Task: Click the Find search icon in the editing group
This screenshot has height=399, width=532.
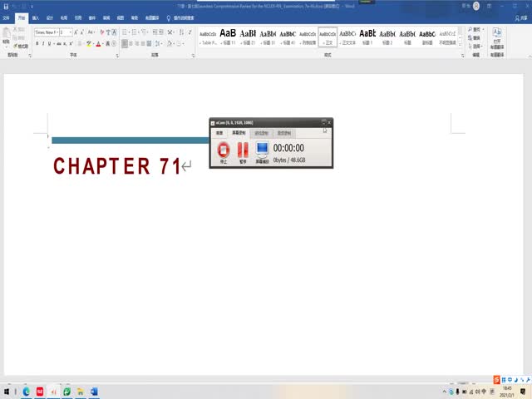Action: pyautogui.click(x=470, y=29)
